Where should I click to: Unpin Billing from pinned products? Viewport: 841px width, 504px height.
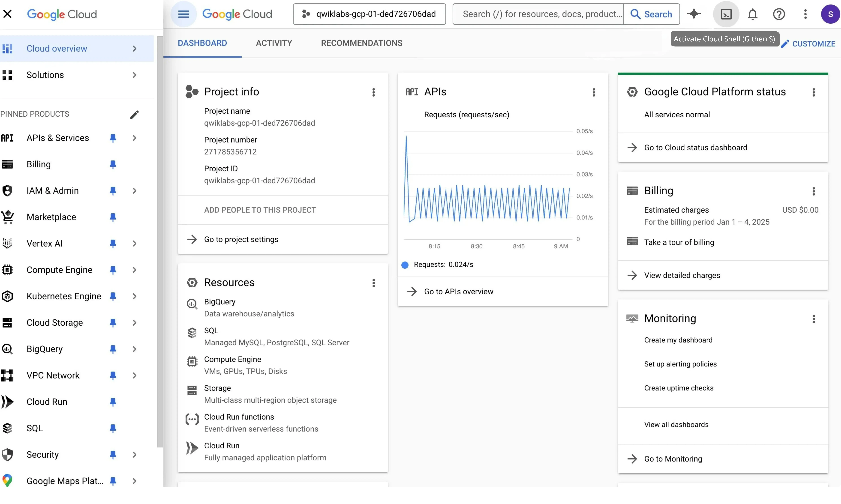tap(113, 164)
